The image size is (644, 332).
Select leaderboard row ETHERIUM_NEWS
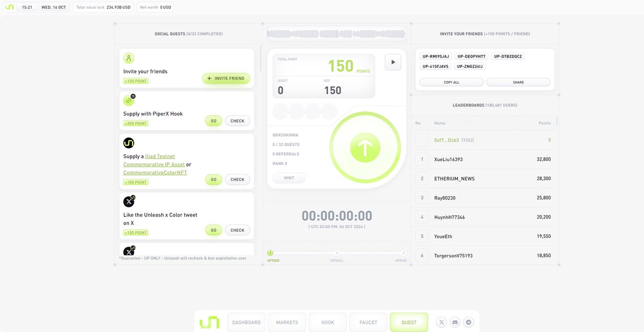pyautogui.click(x=485, y=178)
